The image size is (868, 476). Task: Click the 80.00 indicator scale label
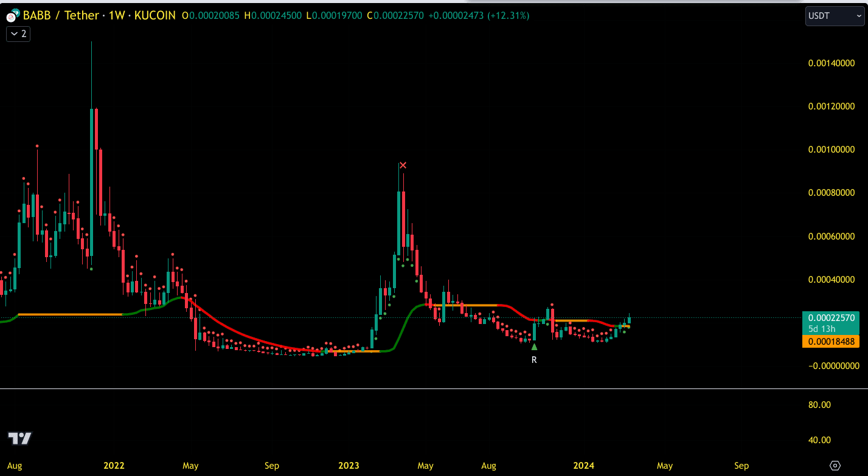click(819, 405)
